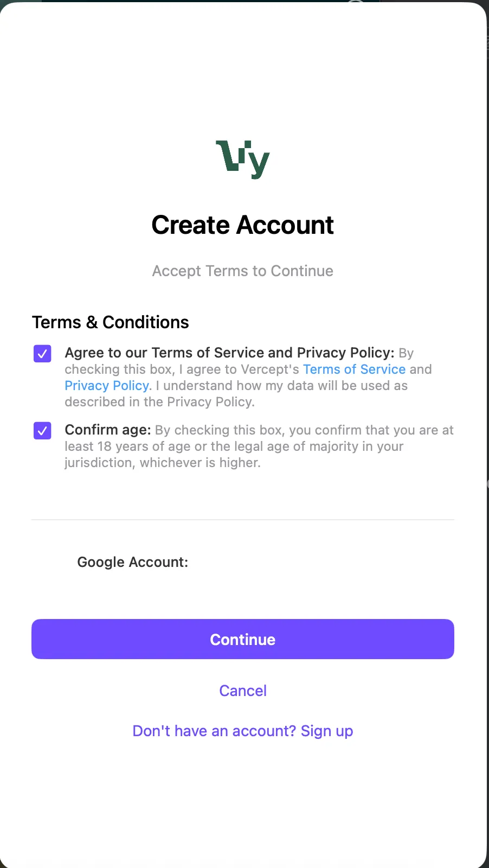Click the purple Continue button
This screenshot has width=489, height=868.
pyautogui.click(x=243, y=639)
